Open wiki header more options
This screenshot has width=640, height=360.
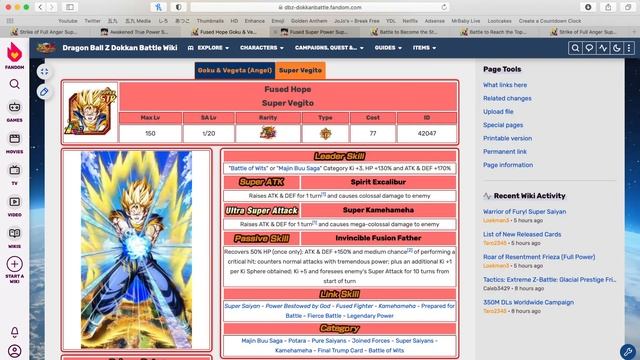[x=629, y=48]
